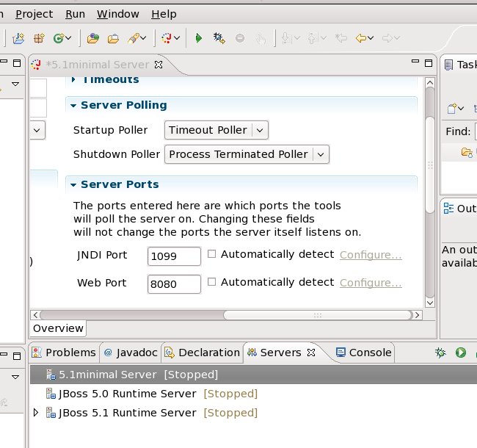Enable Automatically detect for JNDI Port
Viewport: 477px width, 448px height.
[x=212, y=254]
